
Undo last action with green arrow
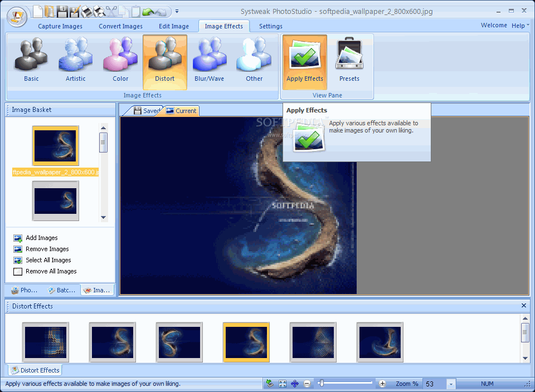pos(148,12)
